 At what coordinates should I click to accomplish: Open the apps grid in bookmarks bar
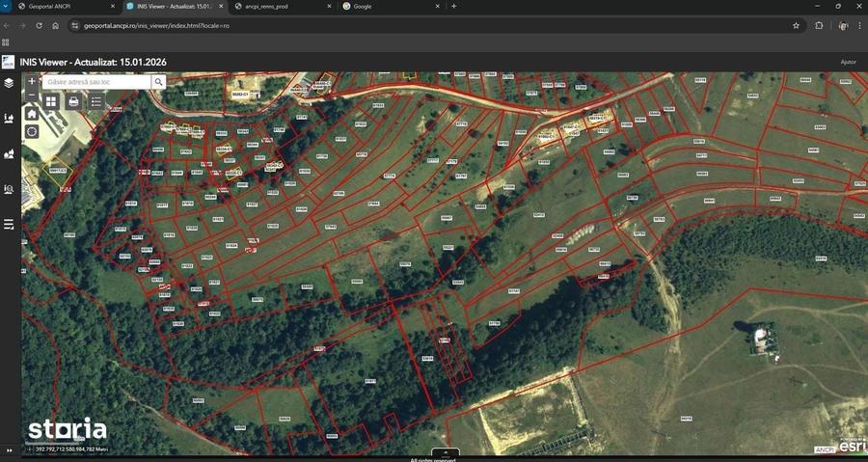pos(6,42)
